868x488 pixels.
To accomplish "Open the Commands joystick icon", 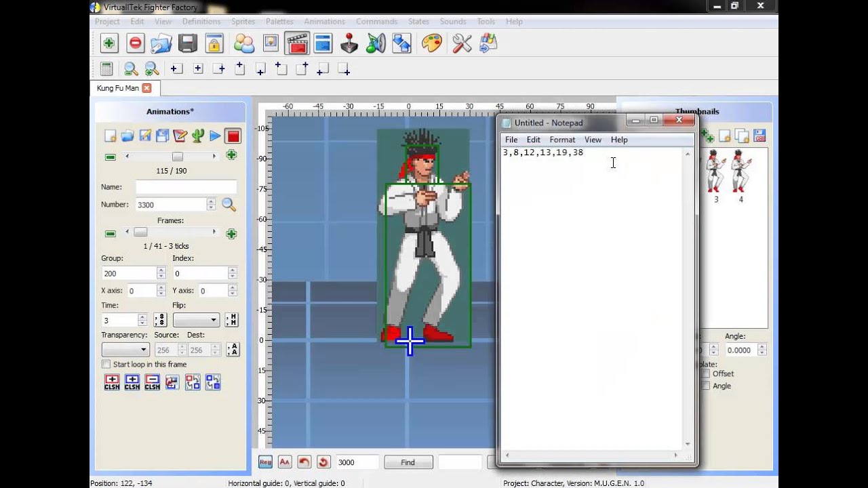I will tap(349, 43).
